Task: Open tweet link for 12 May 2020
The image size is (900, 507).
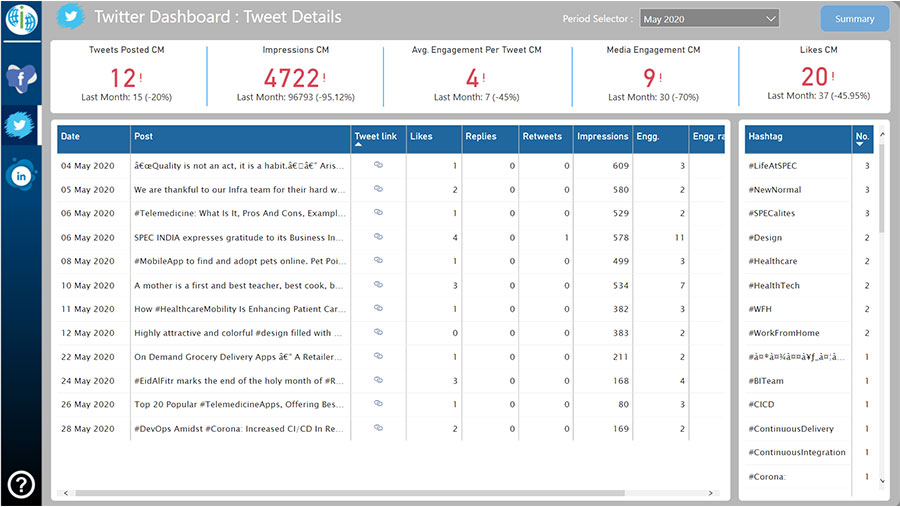Action: (378, 332)
